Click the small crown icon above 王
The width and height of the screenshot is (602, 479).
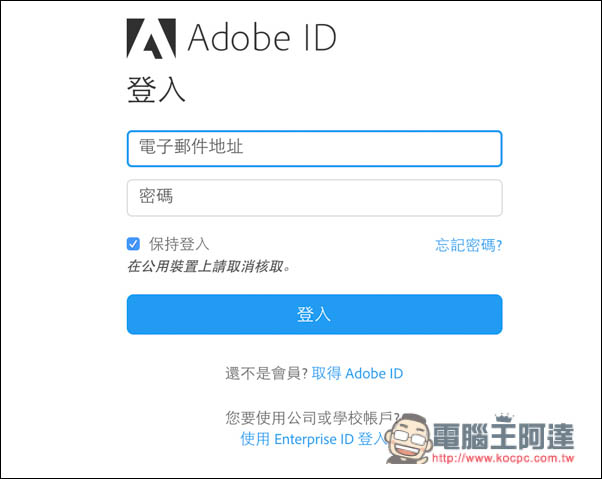[504, 418]
